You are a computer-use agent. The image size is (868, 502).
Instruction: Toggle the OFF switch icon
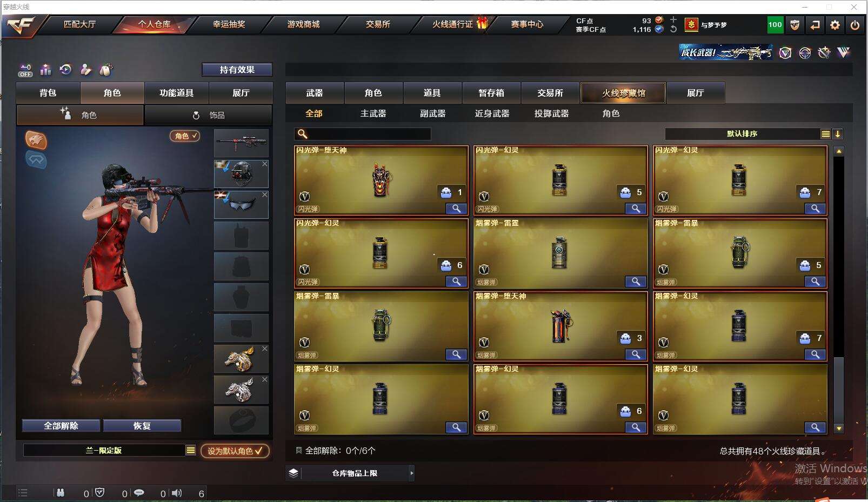click(25, 70)
